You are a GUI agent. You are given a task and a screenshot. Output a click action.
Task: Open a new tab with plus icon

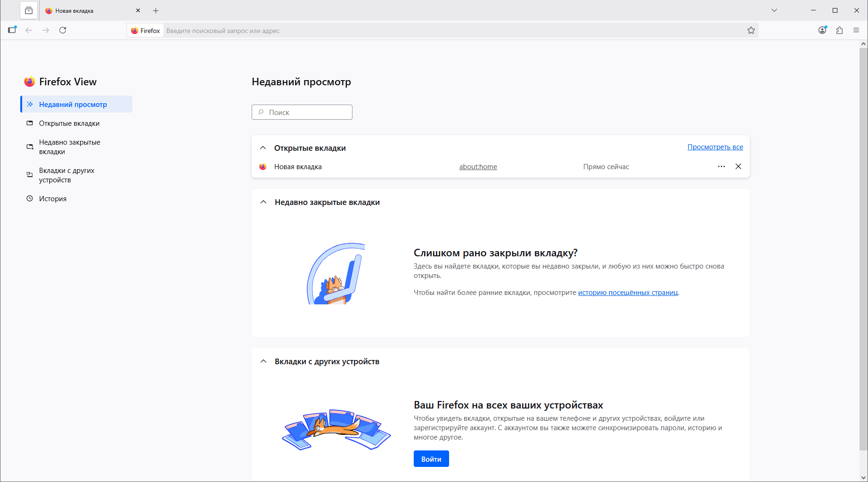pos(156,10)
